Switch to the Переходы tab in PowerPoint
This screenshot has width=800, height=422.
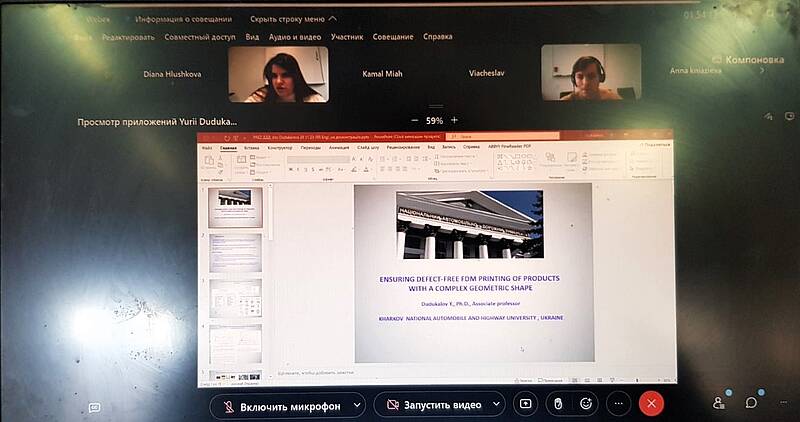coord(311,147)
